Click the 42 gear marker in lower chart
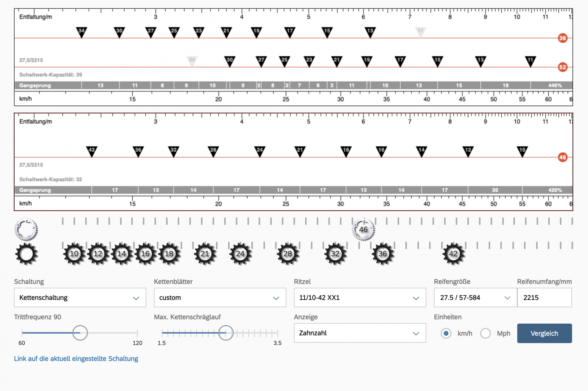Image resolution: width=588 pixels, height=391 pixels. pos(92,151)
